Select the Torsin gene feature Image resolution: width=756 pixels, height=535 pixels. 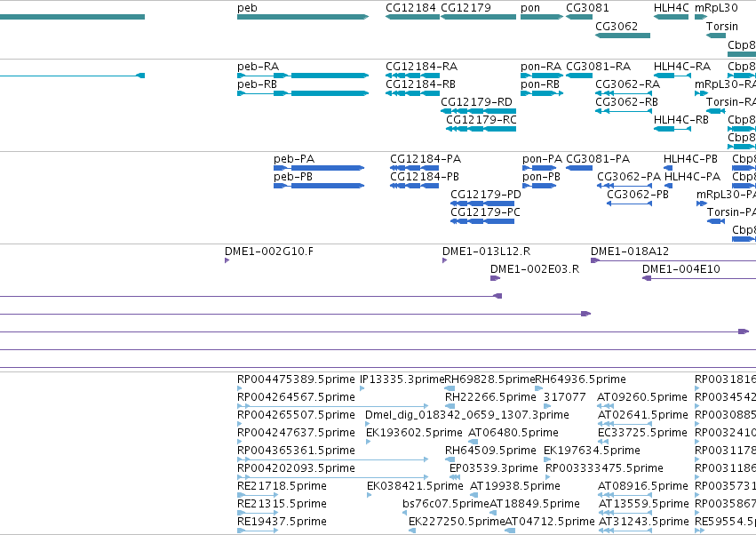click(x=716, y=36)
